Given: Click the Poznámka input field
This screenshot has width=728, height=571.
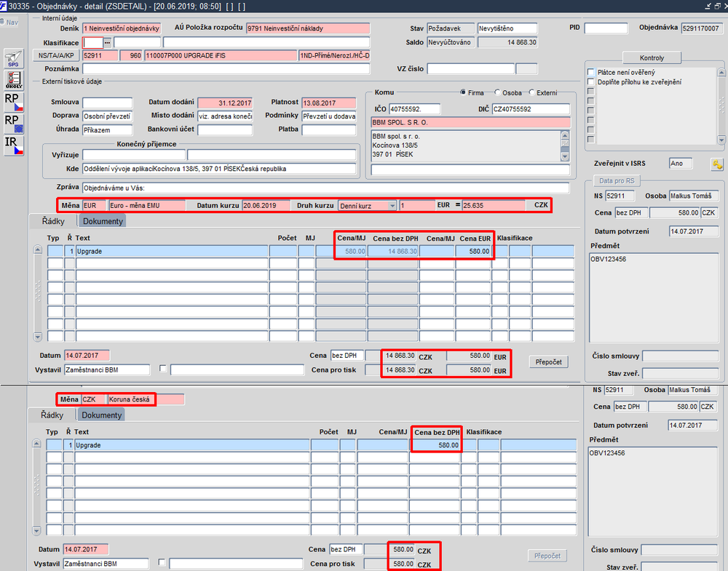Looking at the screenshot, I should tap(226, 68).
